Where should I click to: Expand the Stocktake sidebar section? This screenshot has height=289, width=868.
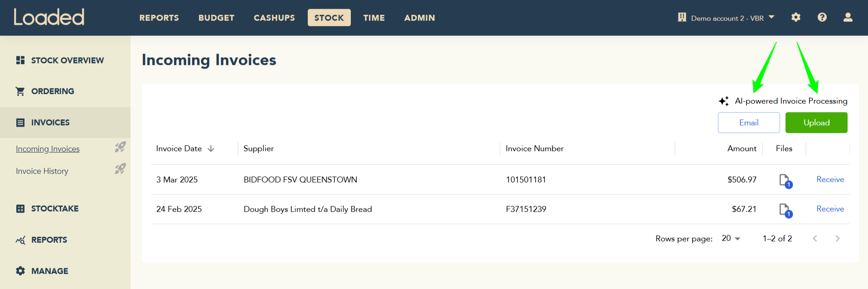pyautogui.click(x=54, y=208)
